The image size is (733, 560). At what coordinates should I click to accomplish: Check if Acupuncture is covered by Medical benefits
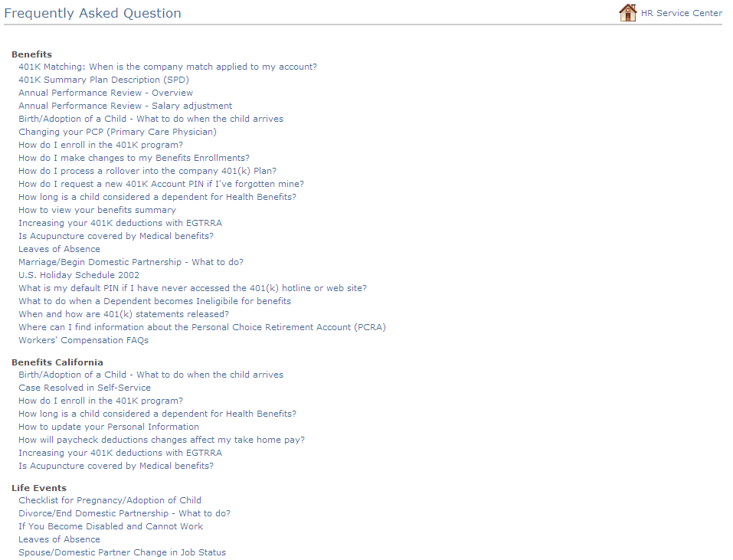click(116, 236)
